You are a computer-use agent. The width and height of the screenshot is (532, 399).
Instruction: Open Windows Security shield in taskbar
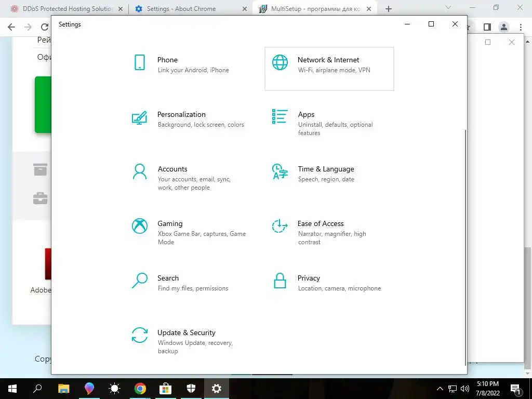pyautogui.click(x=191, y=389)
